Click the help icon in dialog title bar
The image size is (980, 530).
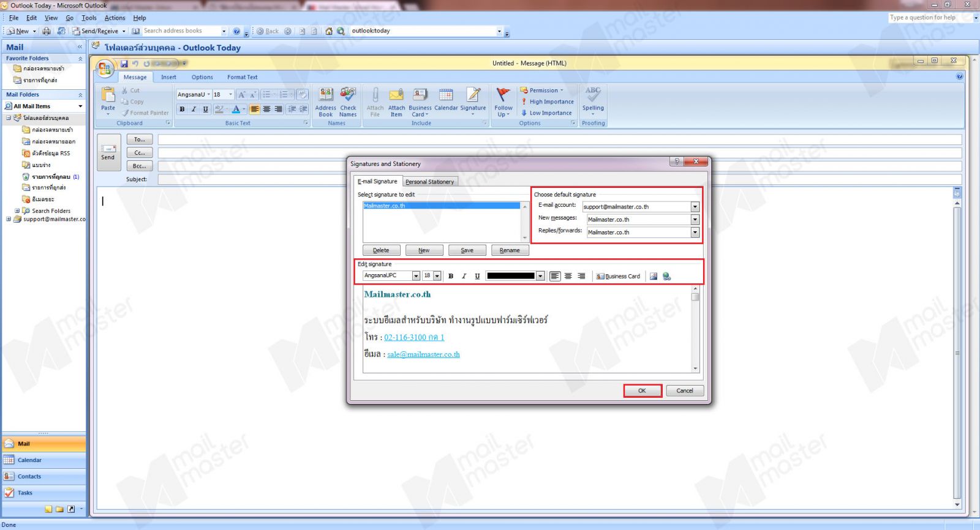point(676,162)
